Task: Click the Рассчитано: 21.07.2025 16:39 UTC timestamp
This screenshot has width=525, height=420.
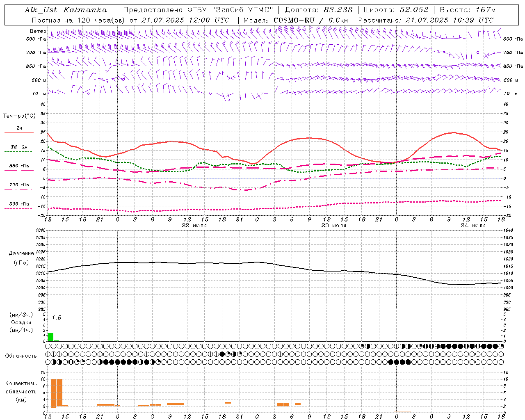Action: [x=426, y=20]
